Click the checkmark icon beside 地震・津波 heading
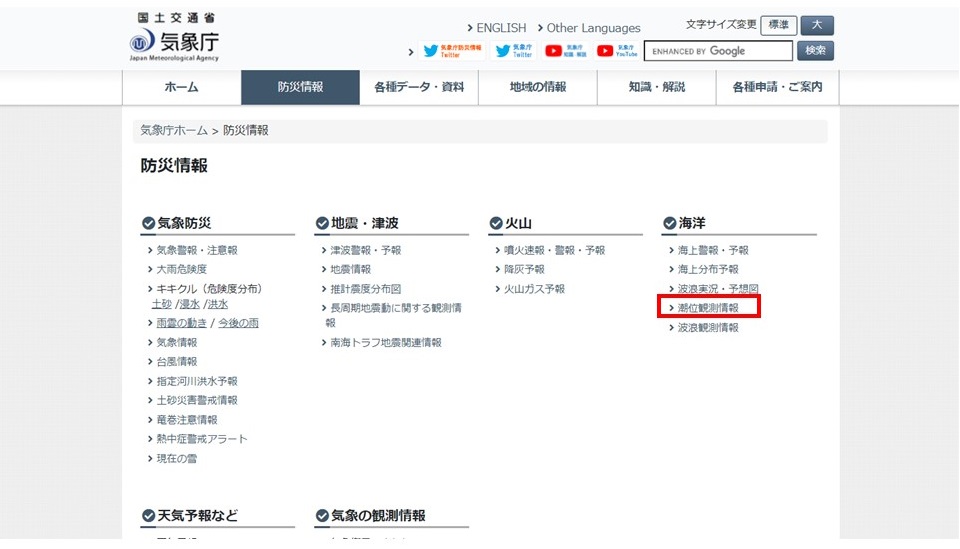 [322, 223]
